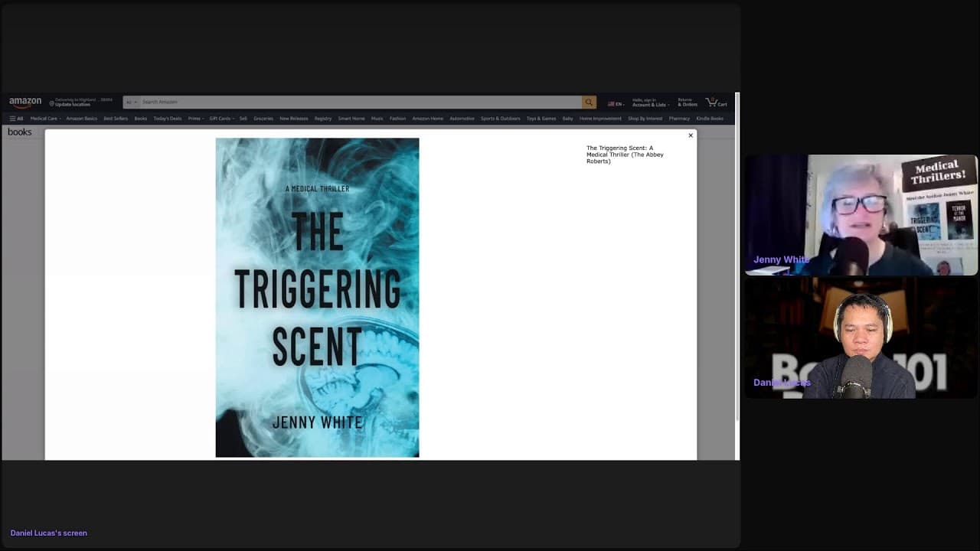Open the Music link
Screen dimensions: 980x551
(x=377, y=119)
